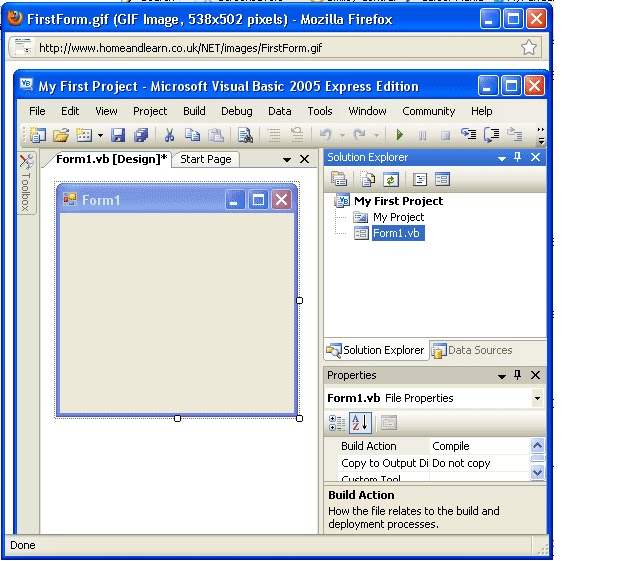This screenshot has width=640, height=561.
Task: Open the Undo history dropdown arrow
Action: [x=342, y=135]
